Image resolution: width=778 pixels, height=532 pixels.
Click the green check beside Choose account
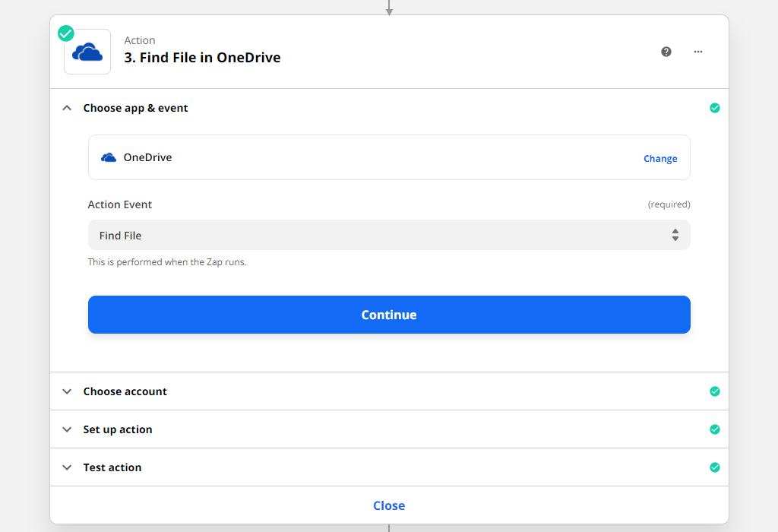715,391
